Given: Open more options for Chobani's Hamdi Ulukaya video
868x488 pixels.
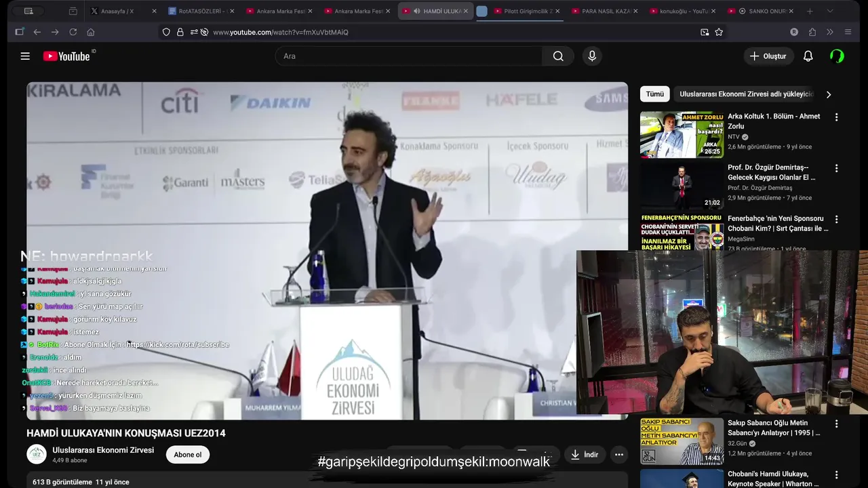Looking at the screenshot, I should [836, 475].
